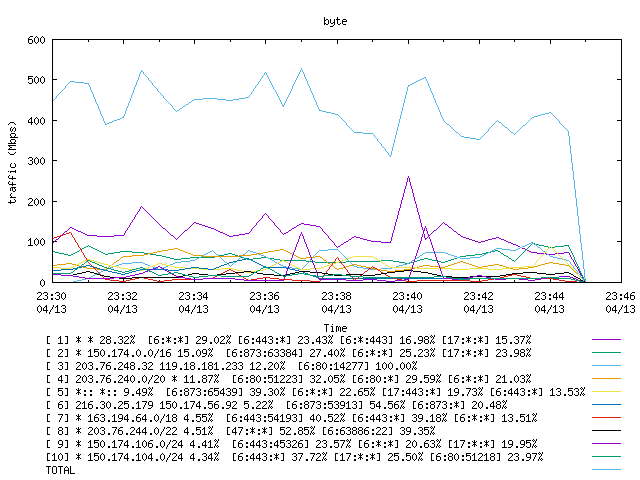The image size is (640, 480).
Task: Click the red line peak near 23:30:30
Action: point(70,233)
